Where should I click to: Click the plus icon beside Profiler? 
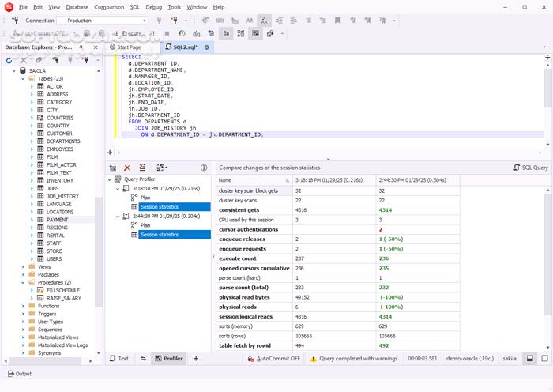(x=196, y=359)
